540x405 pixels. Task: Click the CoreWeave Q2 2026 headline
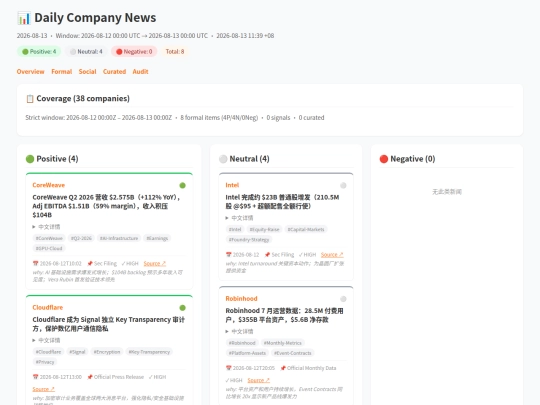coord(106,206)
